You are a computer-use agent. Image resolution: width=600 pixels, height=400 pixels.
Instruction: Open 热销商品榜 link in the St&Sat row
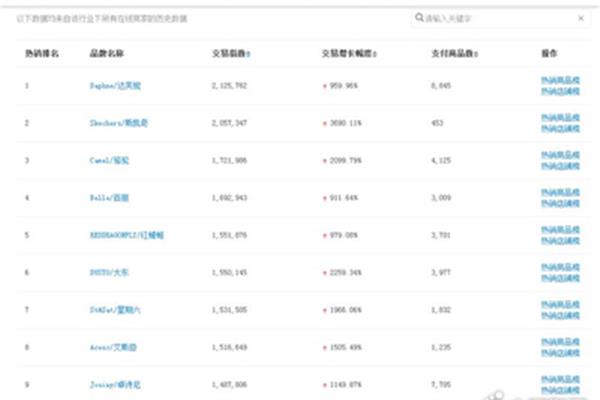[x=560, y=304]
